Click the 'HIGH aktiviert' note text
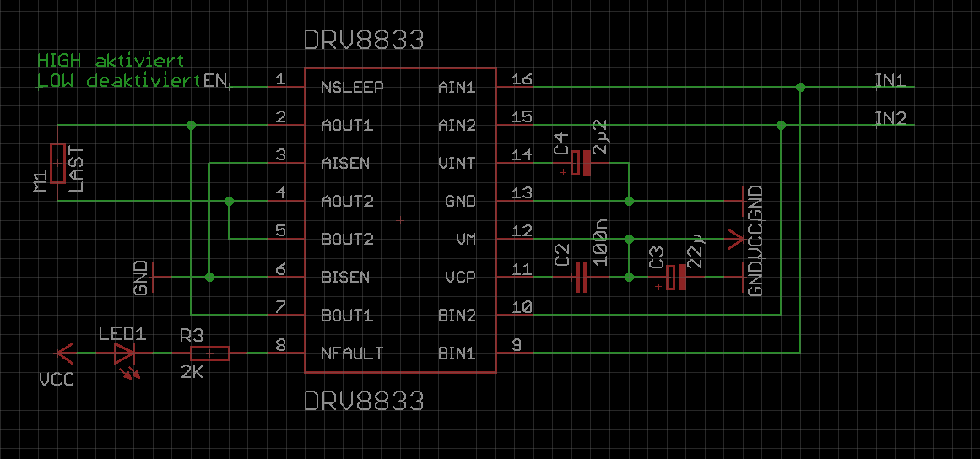Screen dimensions: 980x459 tap(111, 61)
